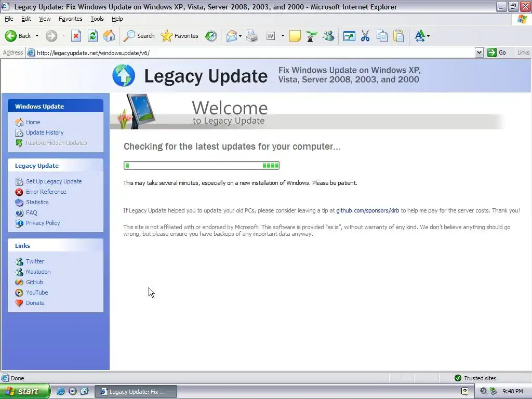The image size is (532, 399).
Task: Open the Error Reference link
Action: coord(46,192)
